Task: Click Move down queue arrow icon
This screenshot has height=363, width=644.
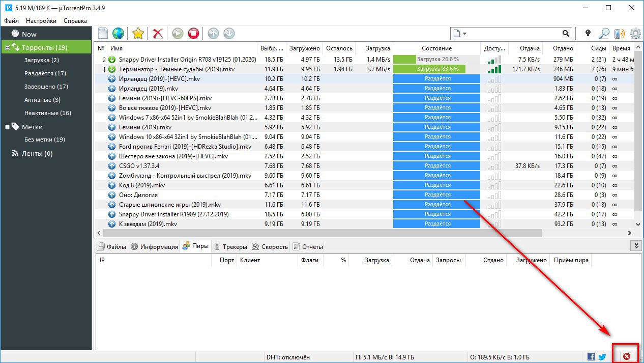Action: coord(229,34)
